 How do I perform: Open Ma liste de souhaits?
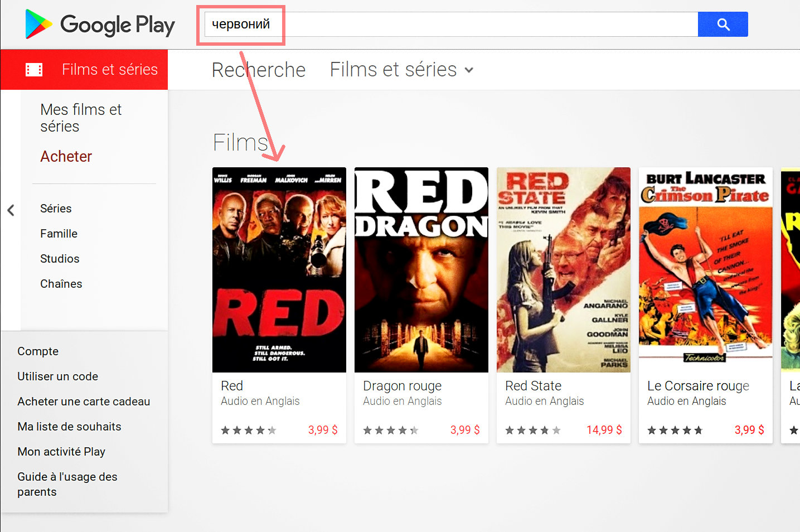click(69, 427)
